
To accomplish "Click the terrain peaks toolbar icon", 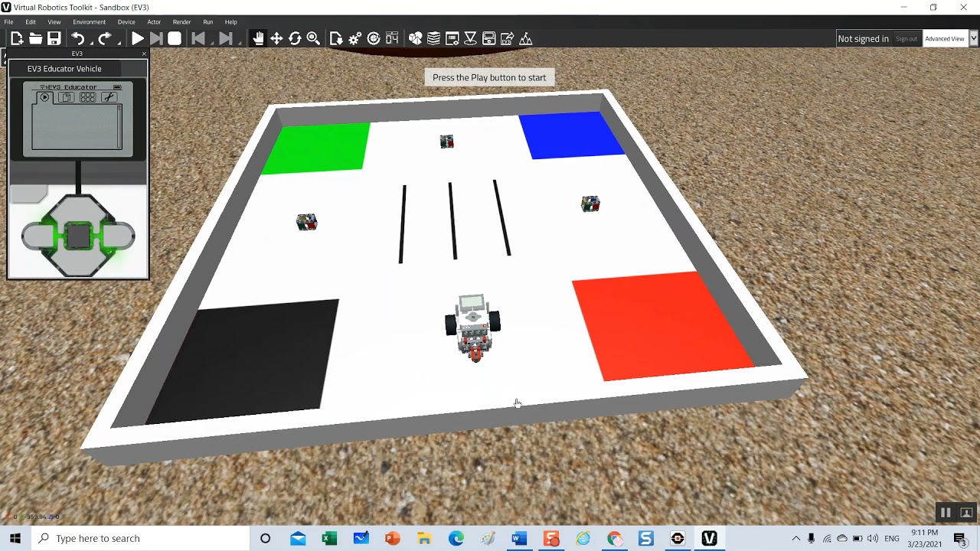I will click(526, 38).
